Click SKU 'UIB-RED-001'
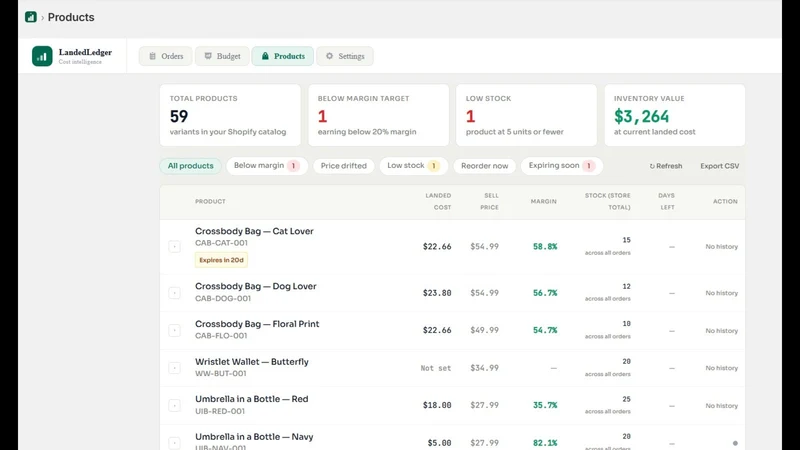Image resolution: width=800 pixels, height=450 pixels. (x=220, y=411)
